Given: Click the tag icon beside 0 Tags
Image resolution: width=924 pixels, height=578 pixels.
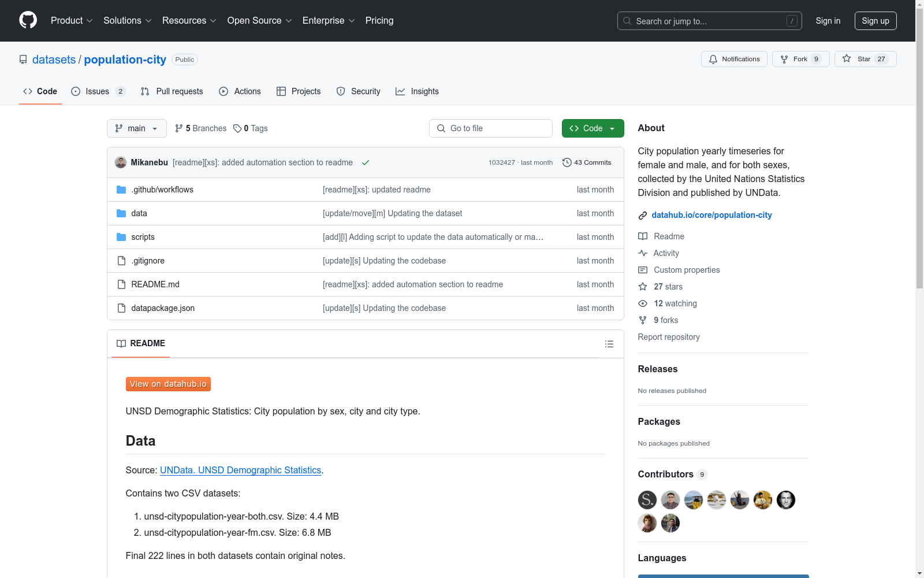Looking at the screenshot, I should point(237,128).
